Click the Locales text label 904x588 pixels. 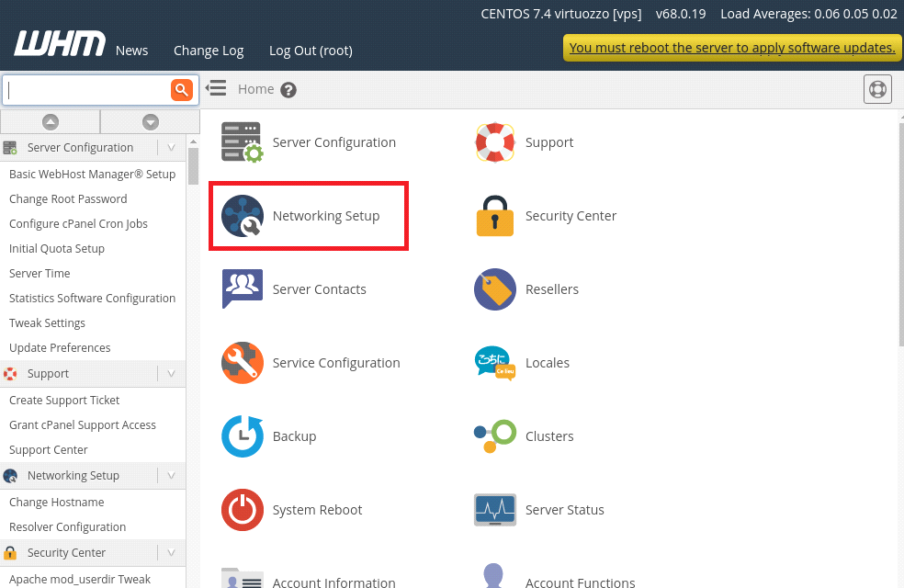coord(548,363)
